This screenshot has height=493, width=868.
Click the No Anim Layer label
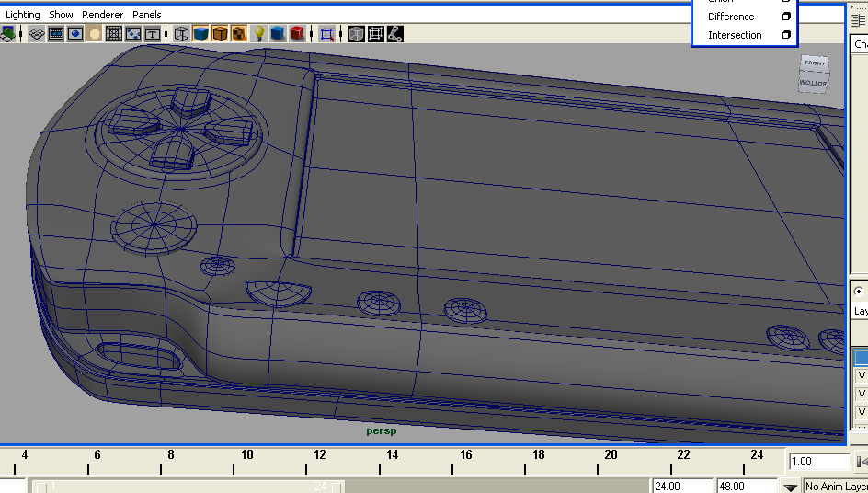click(836, 487)
